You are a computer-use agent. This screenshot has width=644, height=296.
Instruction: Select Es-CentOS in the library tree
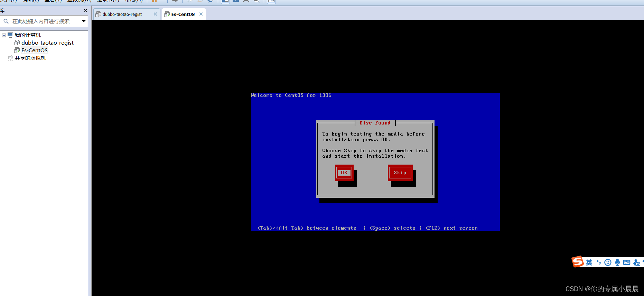(x=35, y=50)
